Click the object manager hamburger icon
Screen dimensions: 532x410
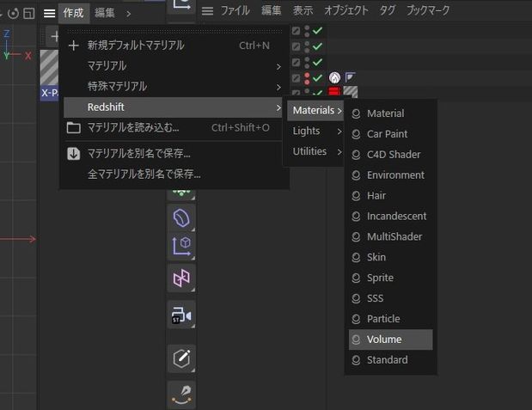coord(207,11)
